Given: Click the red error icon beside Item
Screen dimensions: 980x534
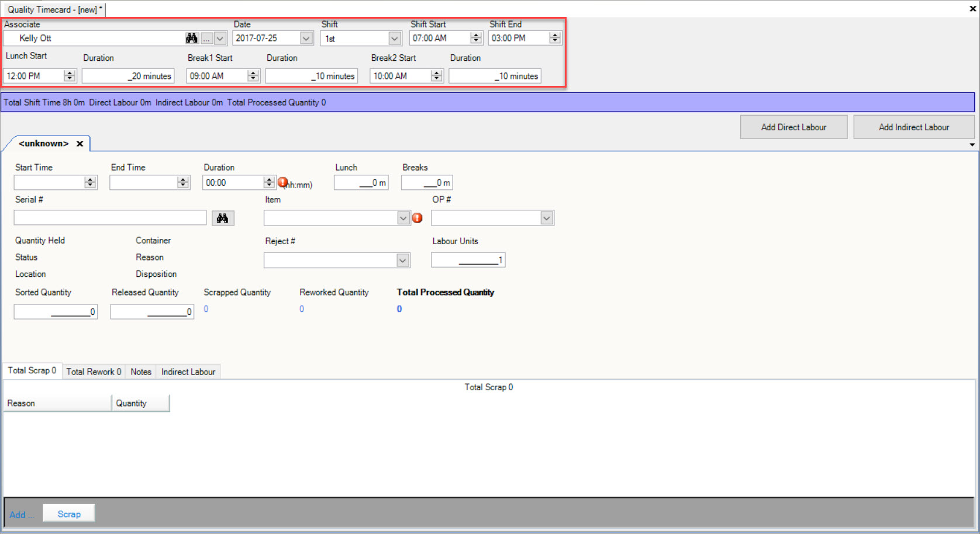Looking at the screenshot, I should [417, 218].
